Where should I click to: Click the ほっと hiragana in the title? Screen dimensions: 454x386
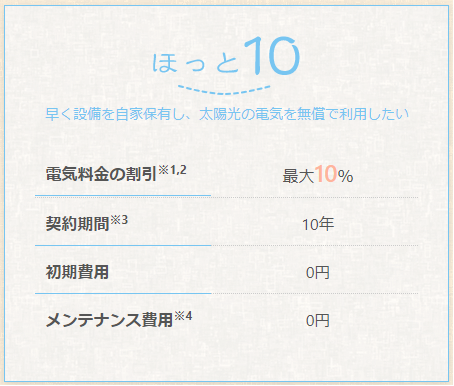click(x=196, y=62)
